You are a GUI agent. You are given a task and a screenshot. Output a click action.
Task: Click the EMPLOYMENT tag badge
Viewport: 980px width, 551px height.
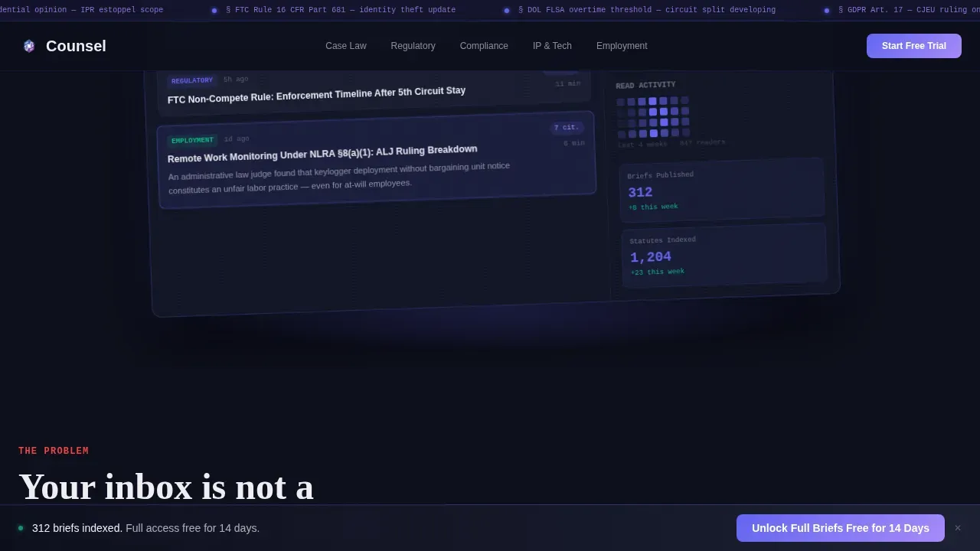point(192,141)
